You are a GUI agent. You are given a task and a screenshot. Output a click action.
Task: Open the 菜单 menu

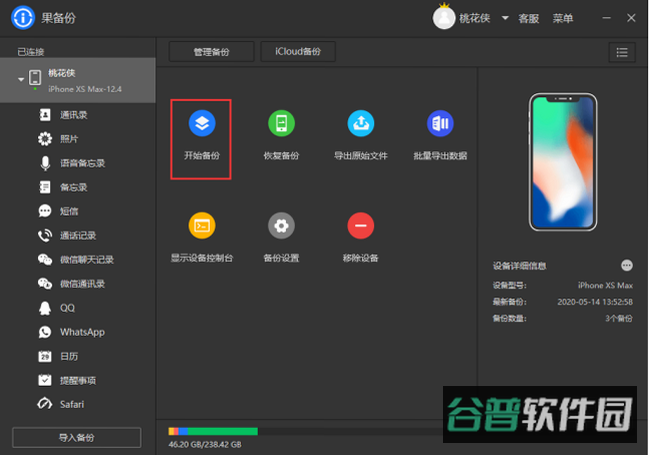563,18
